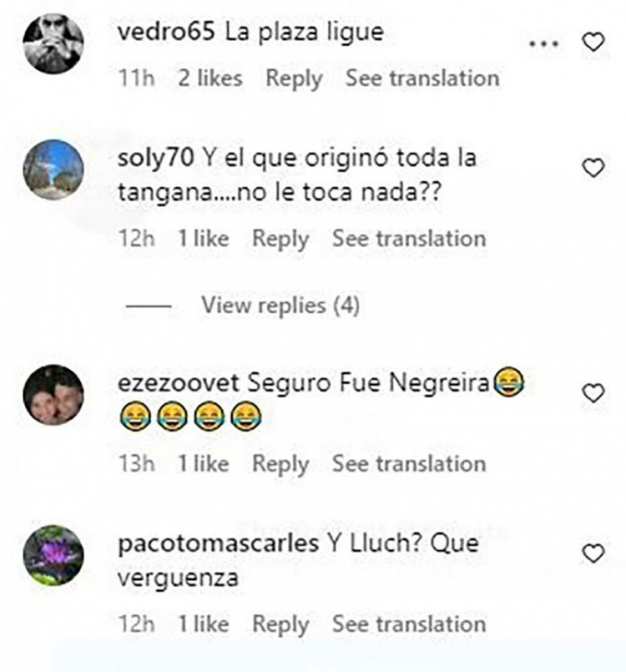Like vedro65's comment with heart icon

point(593,42)
